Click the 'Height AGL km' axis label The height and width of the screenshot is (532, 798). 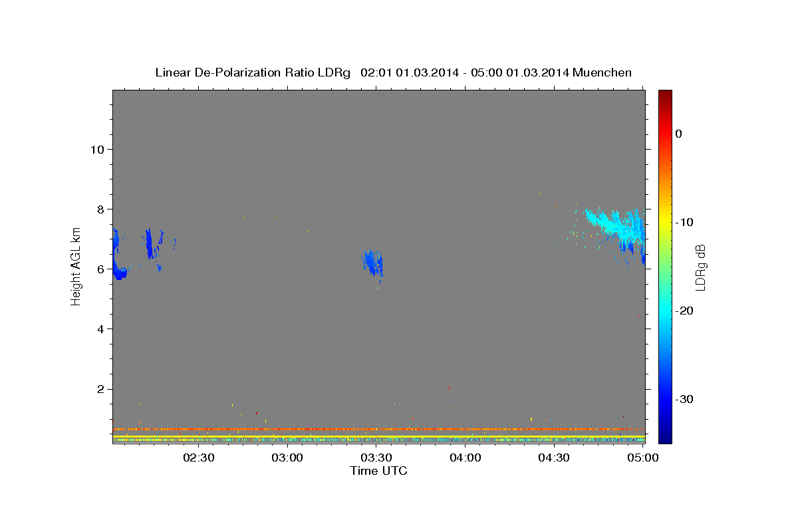[x=76, y=266]
